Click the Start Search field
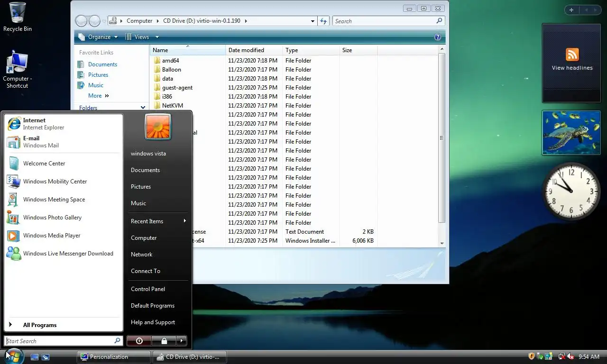Screen dimensions: 607x364 coord(64,341)
